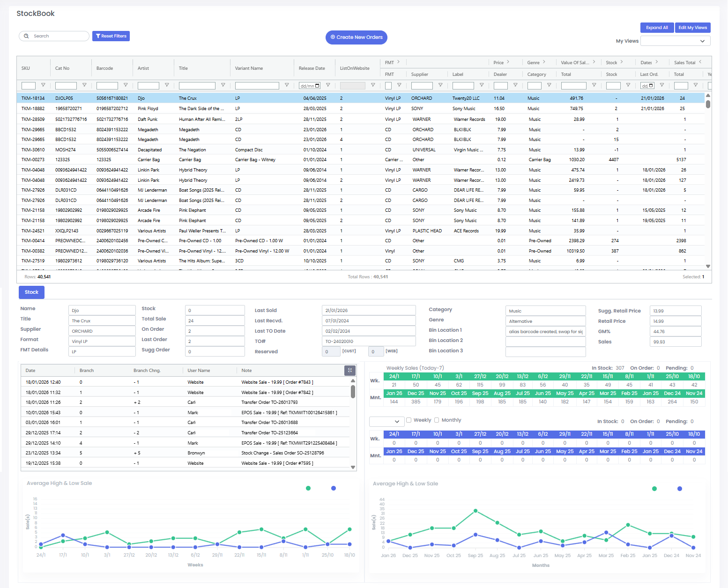Click the Barcode column filter icon
The height and width of the screenshot is (588, 728).
click(126, 85)
